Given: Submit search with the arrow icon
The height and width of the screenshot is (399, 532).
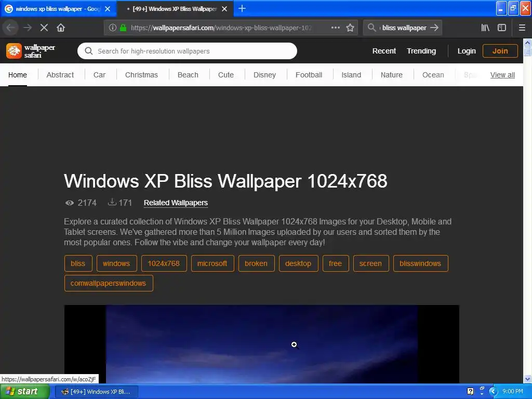Looking at the screenshot, I should (434, 28).
